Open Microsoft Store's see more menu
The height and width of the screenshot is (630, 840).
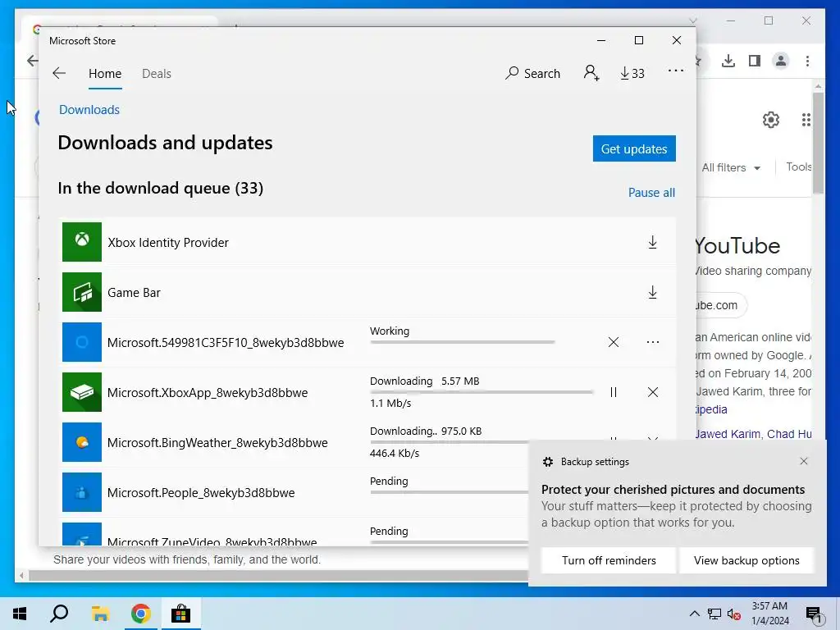click(x=676, y=71)
